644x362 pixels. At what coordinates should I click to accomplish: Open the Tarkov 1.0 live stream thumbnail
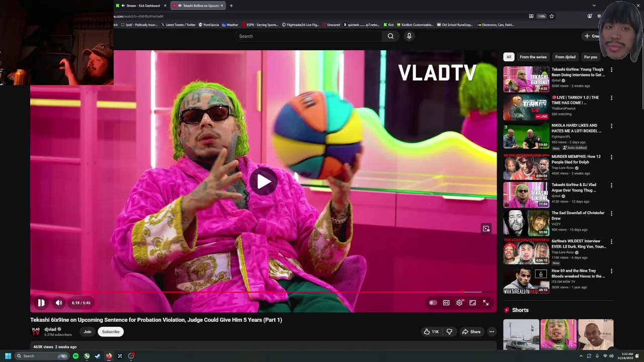coord(526,107)
